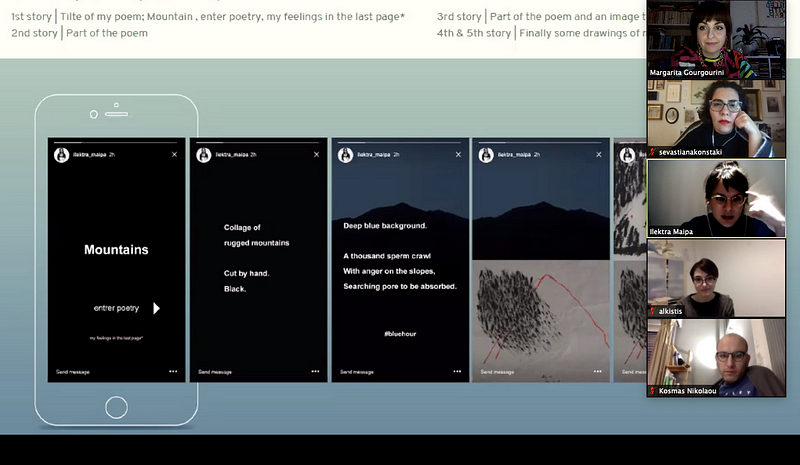This screenshot has height=465, width=800.
Task: Click 'Send message' field on the Mountains story
Action: (x=73, y=371)
